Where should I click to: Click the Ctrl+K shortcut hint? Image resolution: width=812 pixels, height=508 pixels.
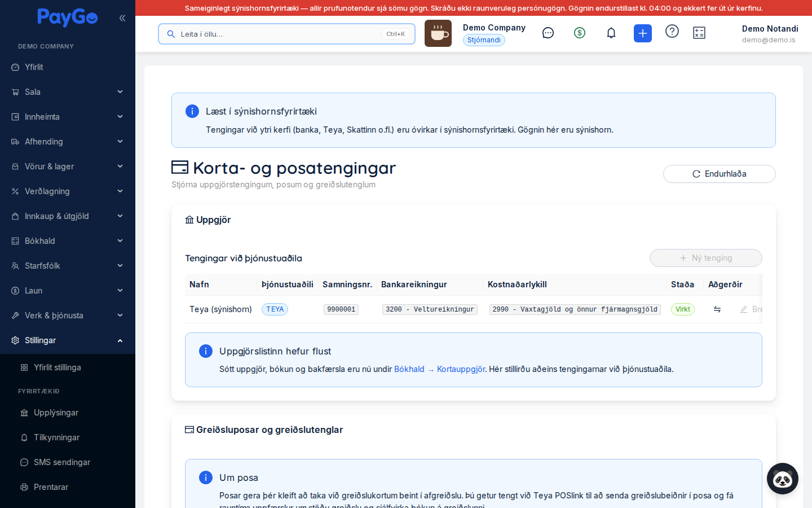[396, 34]
